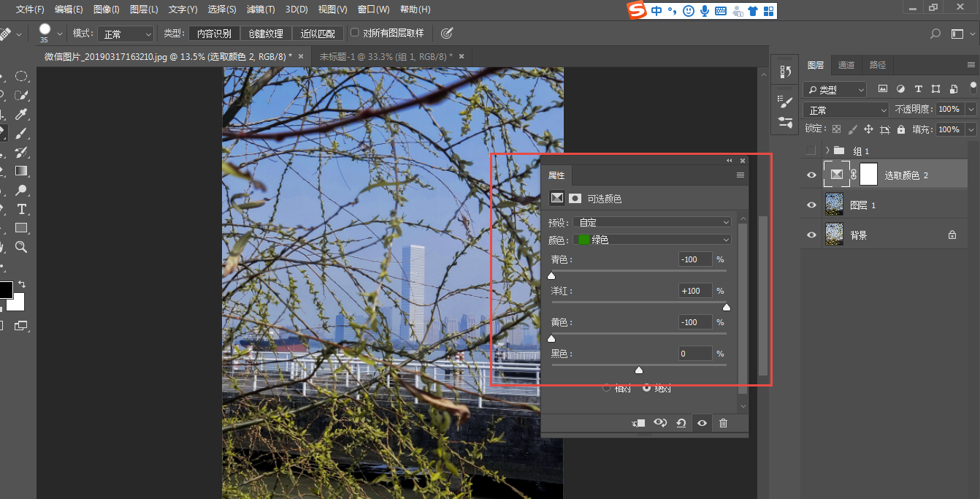Select the Gradient tool
This screenshot has height=499, width=980.
pos(21,171)
